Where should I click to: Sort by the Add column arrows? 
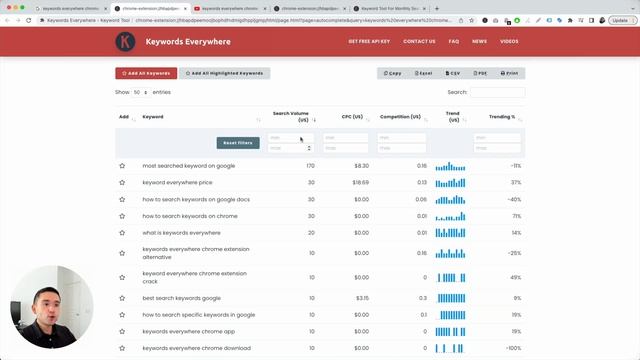tap(134, 119)
